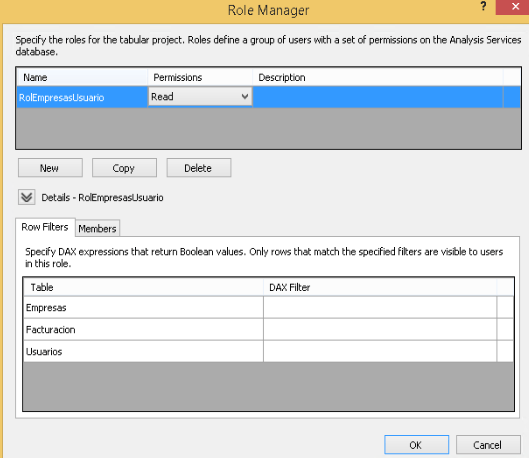Delete the selected role
The width and height of the screenshot is (529, 458).
tap(199, 168)
